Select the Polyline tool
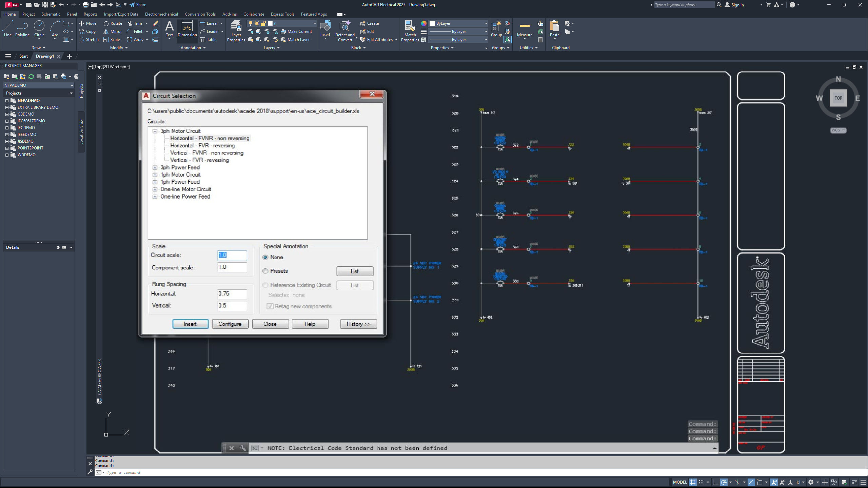The image size is (868, 488). pos(22,28)
